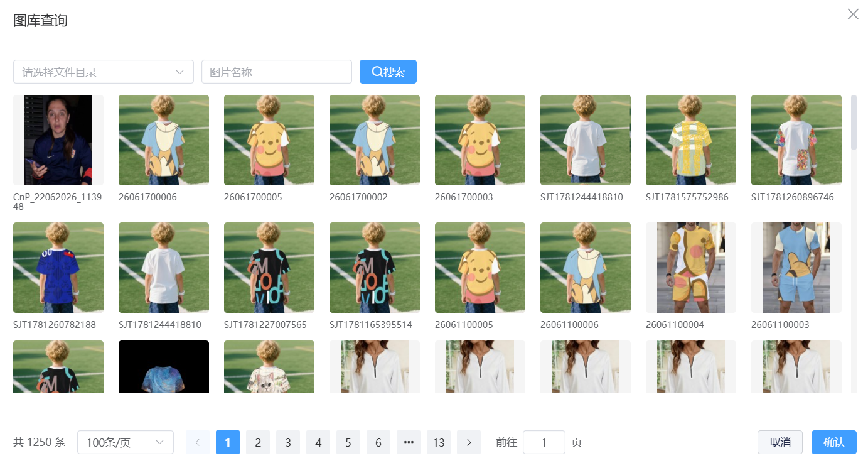Open the 请选择文件目录 directory dropdown
Screen dimensions: 868x463
[x=104, y=72]
